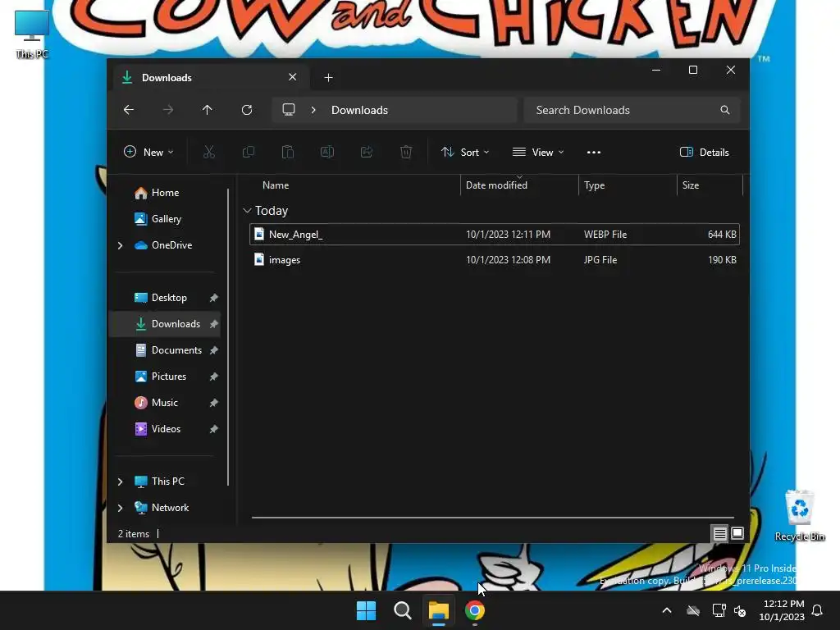Click the Share icon in toolbar
This screenshot has width=840, height=630.
pos(367,152)
